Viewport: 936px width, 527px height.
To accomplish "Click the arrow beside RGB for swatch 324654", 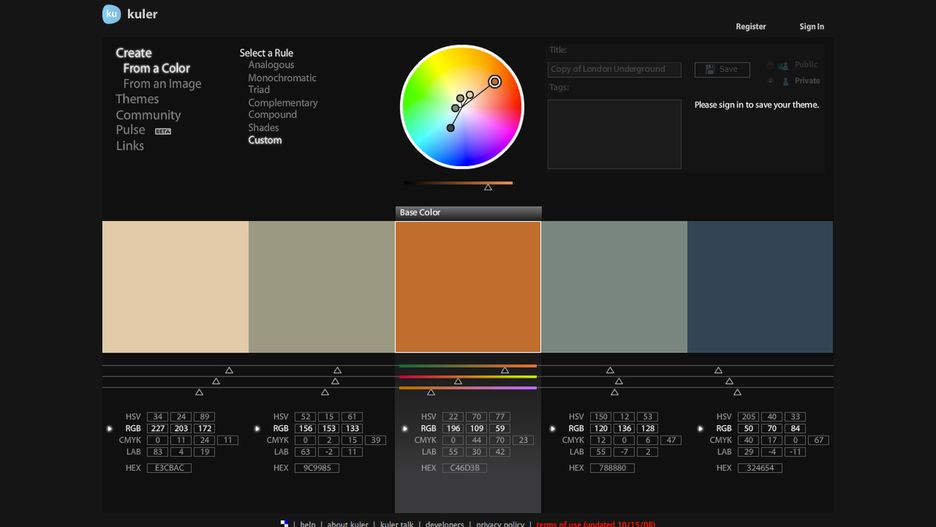I will tap(699, 429).
